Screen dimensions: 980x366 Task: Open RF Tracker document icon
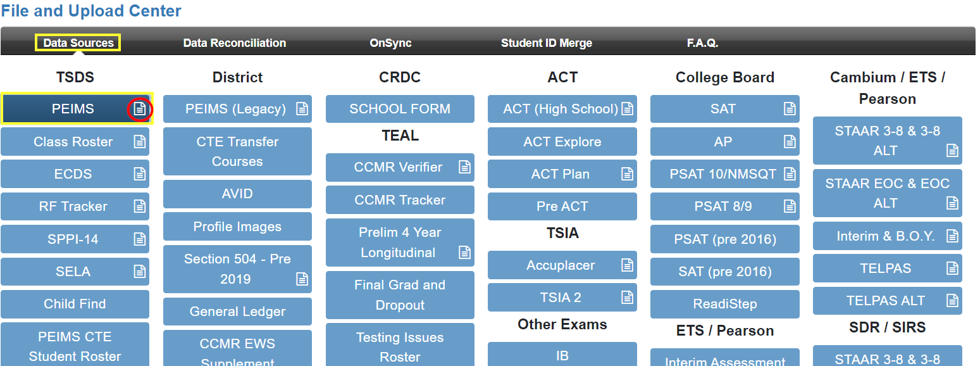pos(140,206)
